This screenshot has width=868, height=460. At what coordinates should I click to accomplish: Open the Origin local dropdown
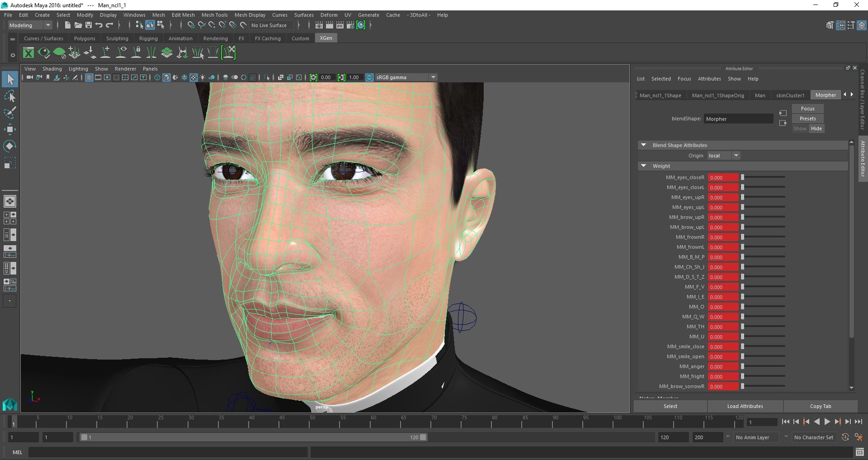(x=723, y=156)
